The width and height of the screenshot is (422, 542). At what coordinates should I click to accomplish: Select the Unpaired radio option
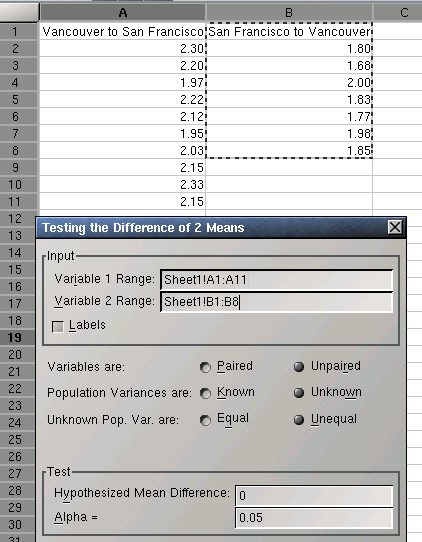(x=299, y=367)
